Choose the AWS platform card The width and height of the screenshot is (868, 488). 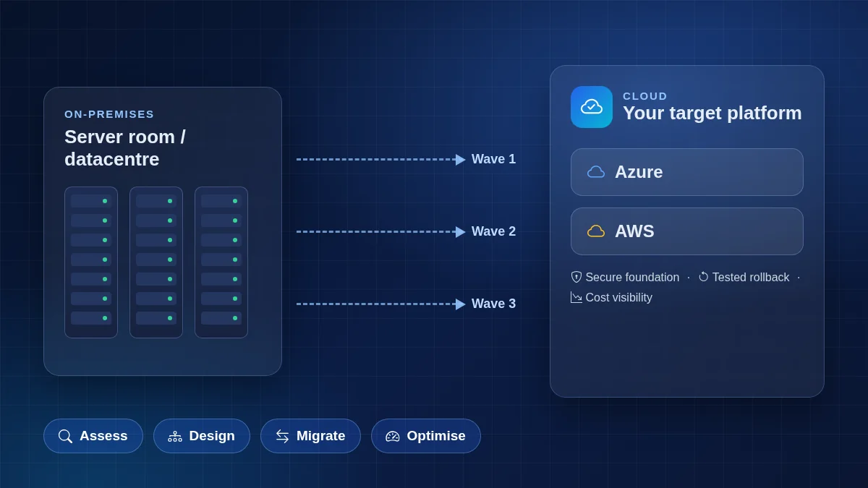pos(687,231)
